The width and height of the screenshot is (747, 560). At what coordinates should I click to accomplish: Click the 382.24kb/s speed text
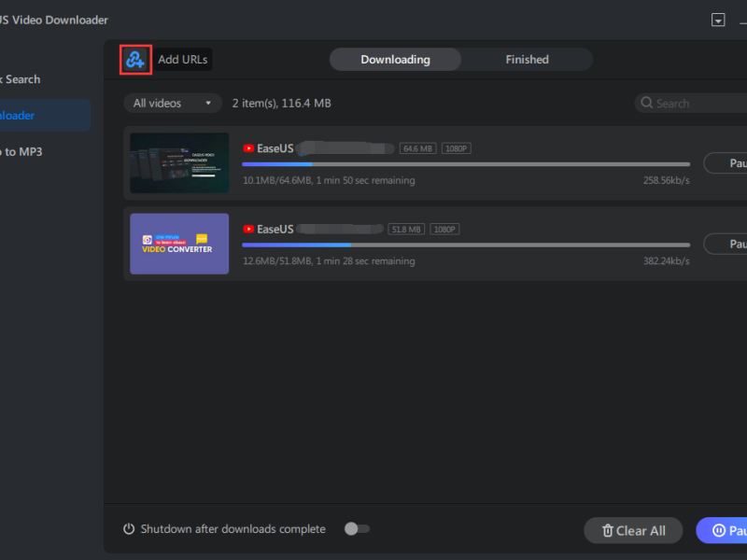[666, 261]
